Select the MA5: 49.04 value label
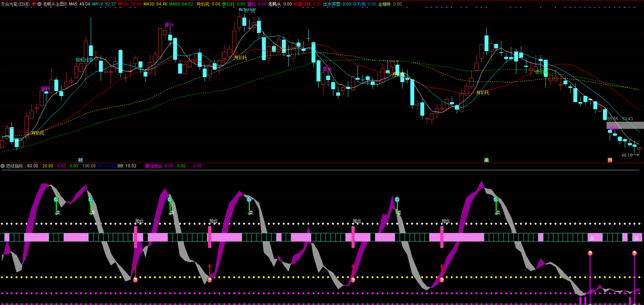 pyautogui.click(x=79, y=4)
